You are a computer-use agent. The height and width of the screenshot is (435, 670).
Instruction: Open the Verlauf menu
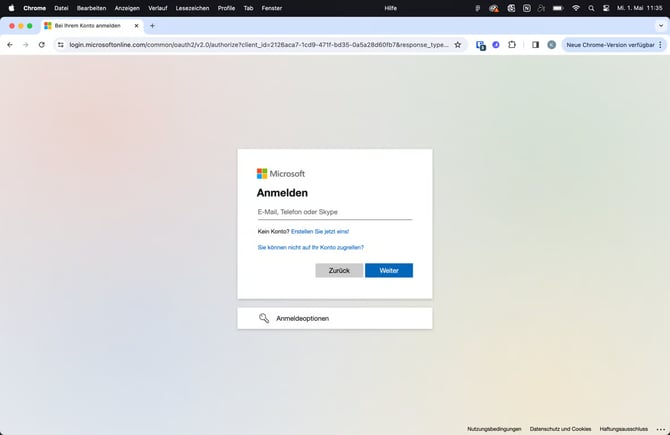[158, 8]
